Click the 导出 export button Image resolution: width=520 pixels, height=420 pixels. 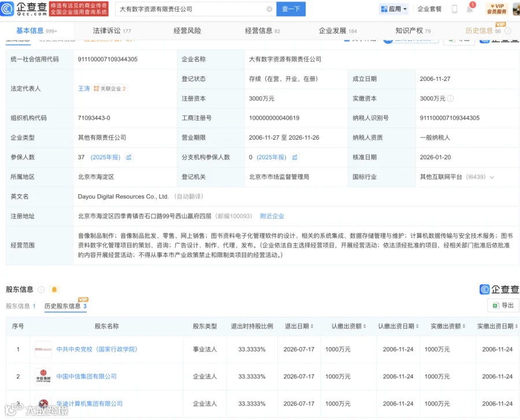pos(503,305)
